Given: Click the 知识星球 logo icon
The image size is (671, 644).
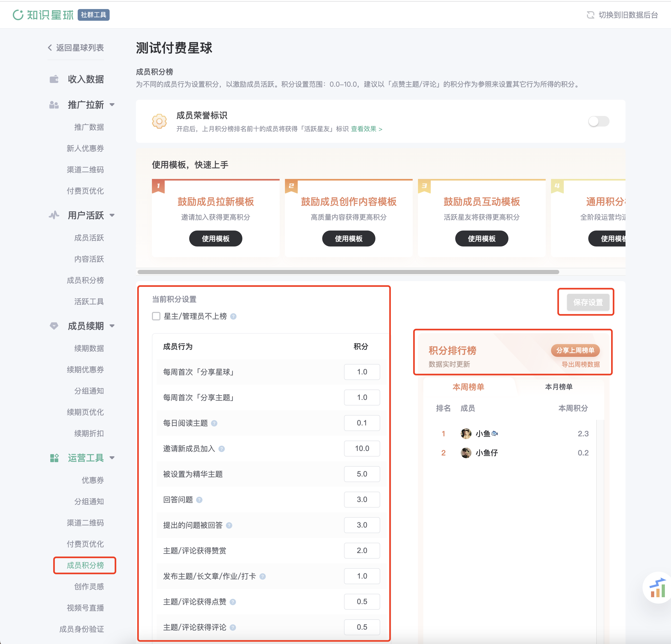Looking at the screenshot, I should point(18,15).
